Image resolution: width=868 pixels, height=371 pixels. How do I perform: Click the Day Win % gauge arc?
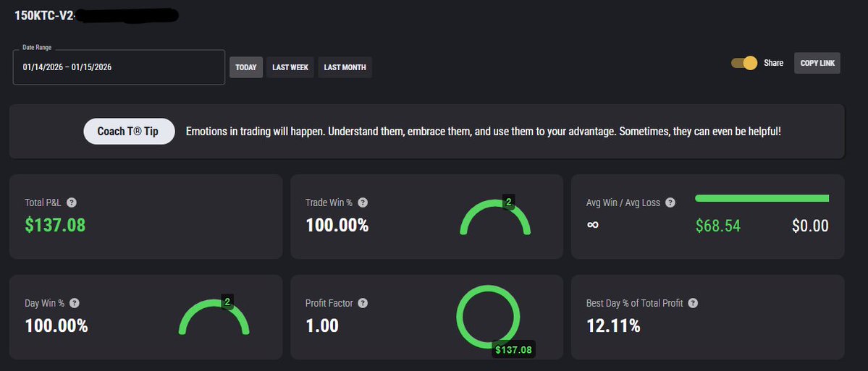(214, 317)
